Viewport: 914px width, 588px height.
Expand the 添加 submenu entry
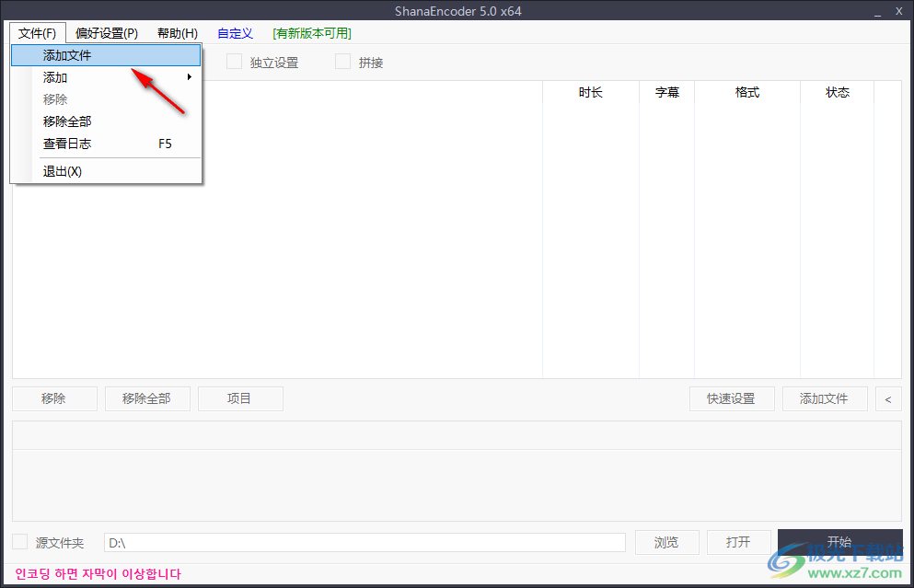[106, 77]
